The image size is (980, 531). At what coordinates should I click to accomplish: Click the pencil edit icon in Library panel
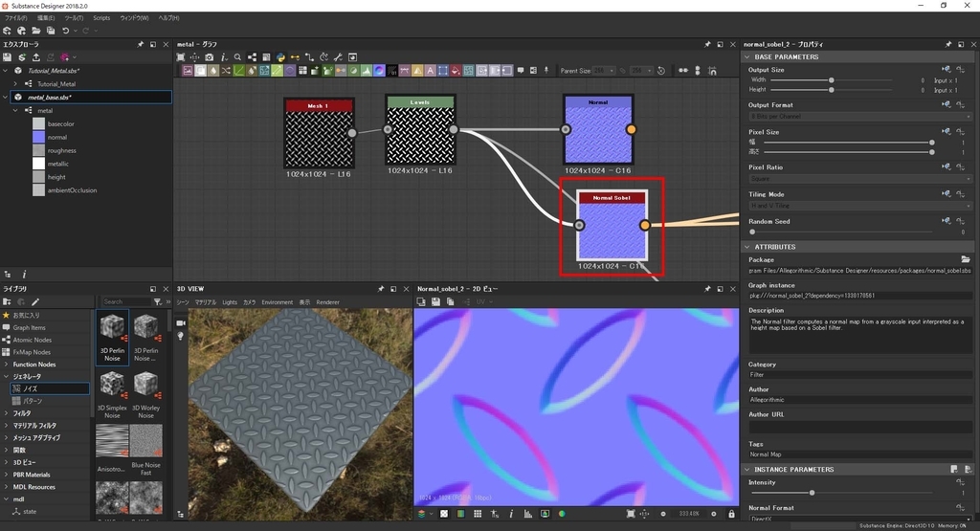pos(35,301)
